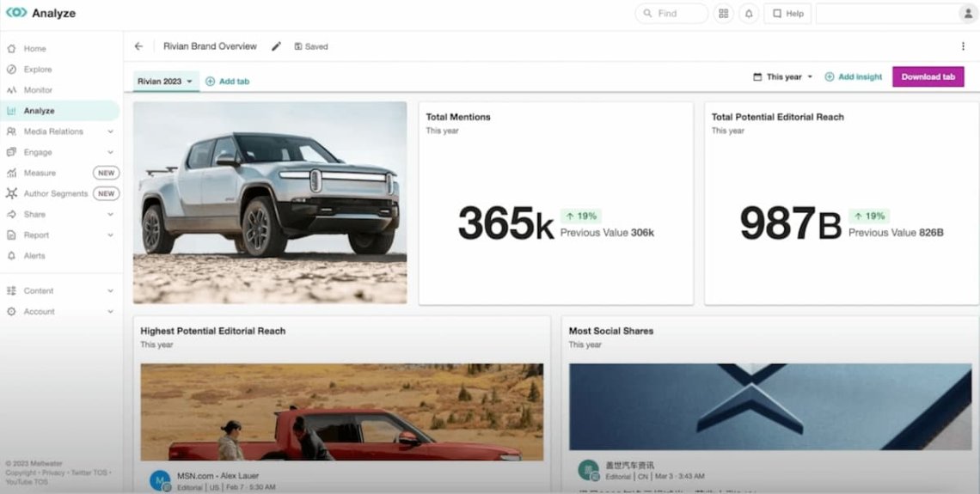The height and width of the screenshot is (494, 980).
Task: Click the back arrow beside Rivian Brand Overview
Action: (x=139, y=46)
